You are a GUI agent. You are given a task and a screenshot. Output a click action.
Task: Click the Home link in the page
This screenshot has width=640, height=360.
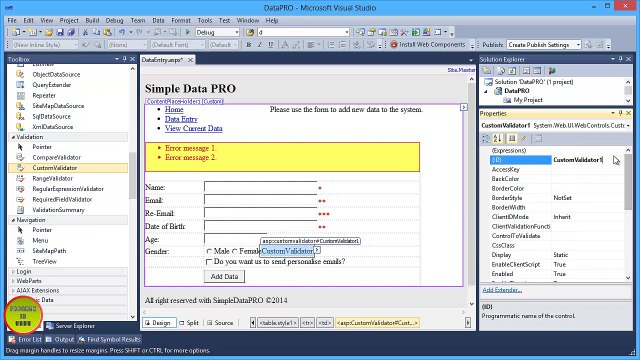pos(174,109)
